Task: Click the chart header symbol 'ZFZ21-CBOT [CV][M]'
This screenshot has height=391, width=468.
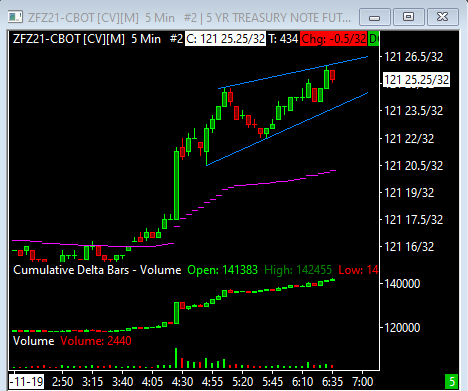Action: (69, 39)
